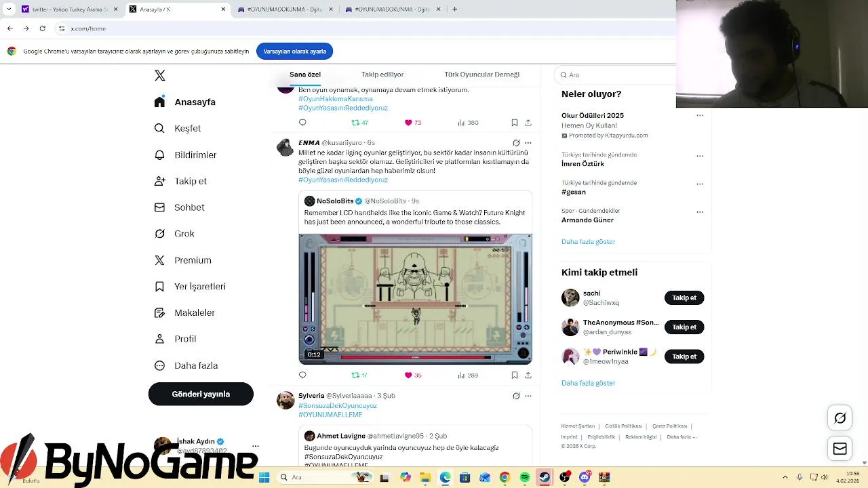This screenshot has height=488, width=868.
Task: Repost ENMA's post with 17 reposts
Action: click(x=359, y=375)
